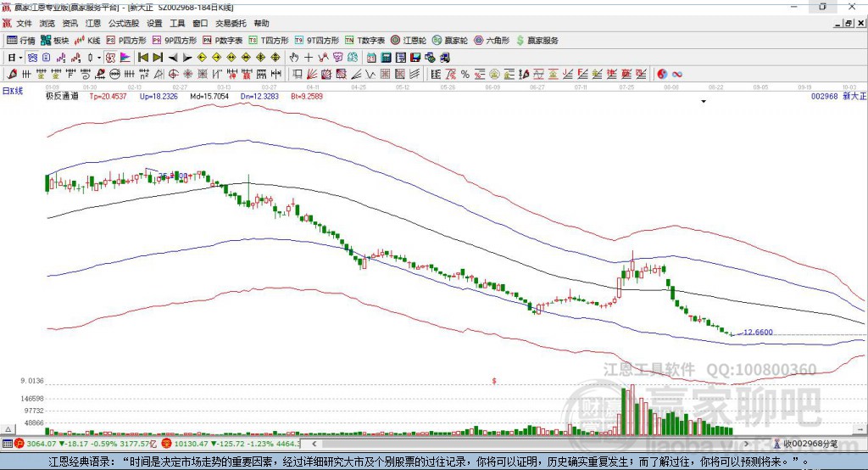This screenshot has height=470, width=868.
Task: Select the colored triangle gradient icon
Action: pyautogui.click(x=125, y=58)
